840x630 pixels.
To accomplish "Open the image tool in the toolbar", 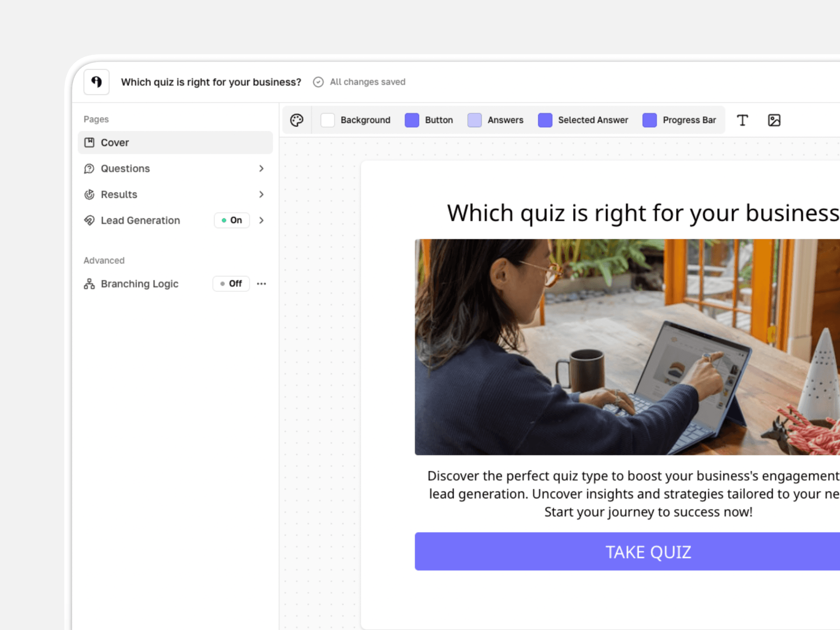I will [774, 120].
